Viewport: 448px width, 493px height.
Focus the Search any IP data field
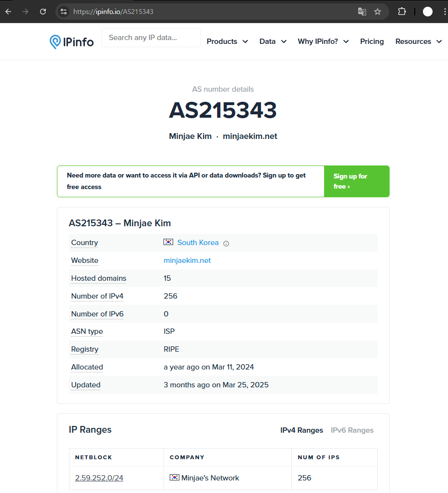[151, 38]
